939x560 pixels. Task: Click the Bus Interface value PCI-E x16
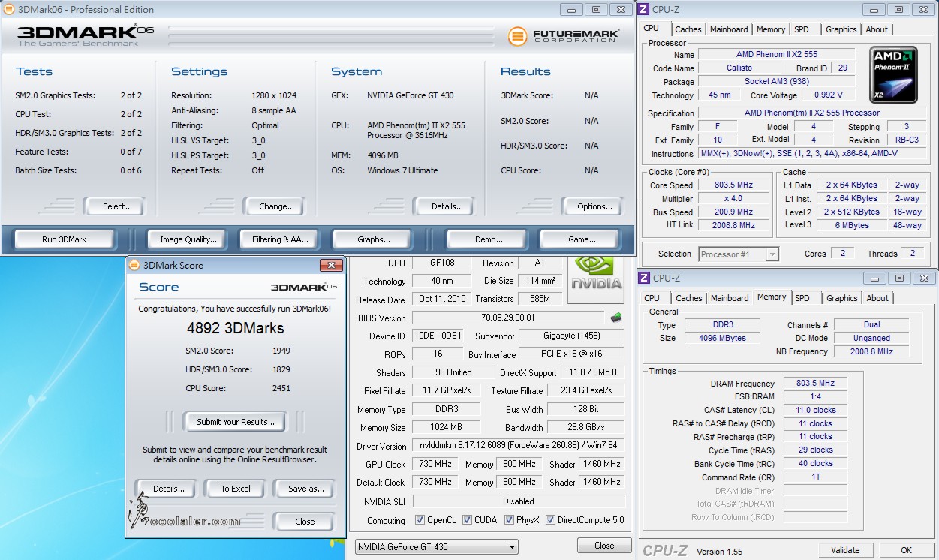click(x=571, y=354)
